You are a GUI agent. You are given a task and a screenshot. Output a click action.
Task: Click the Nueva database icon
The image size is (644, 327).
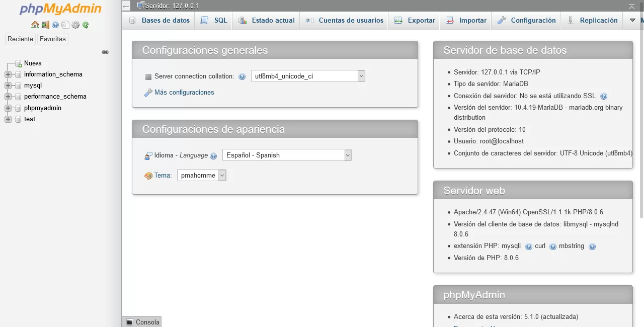[x=19, y=63]
